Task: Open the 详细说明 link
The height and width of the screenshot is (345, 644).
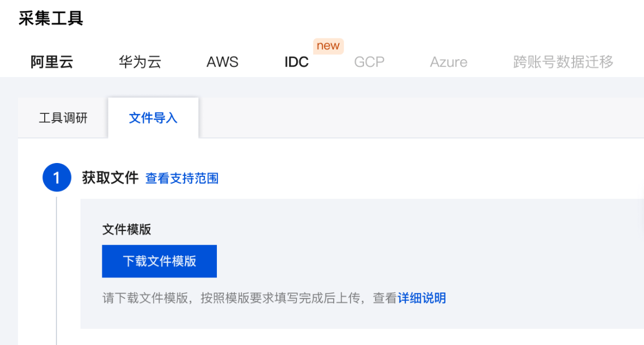Action: (x=422, y=298)
